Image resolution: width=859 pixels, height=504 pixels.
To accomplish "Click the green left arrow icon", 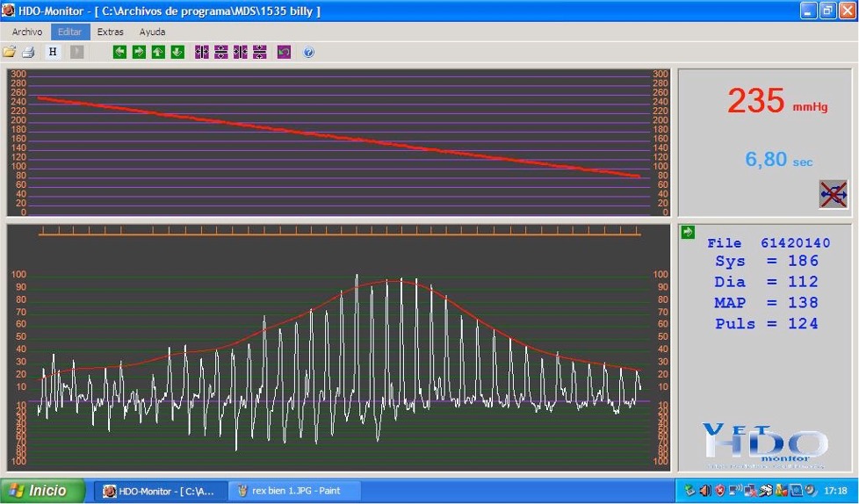I will point(119,53).
